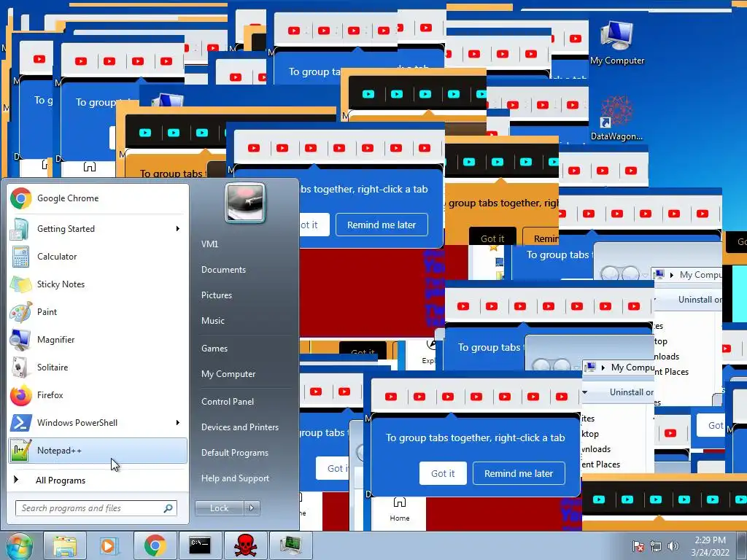Screen dimensions: 747x560
Task: Click the red skull taskbar icon
Action: tap(245, 545)
